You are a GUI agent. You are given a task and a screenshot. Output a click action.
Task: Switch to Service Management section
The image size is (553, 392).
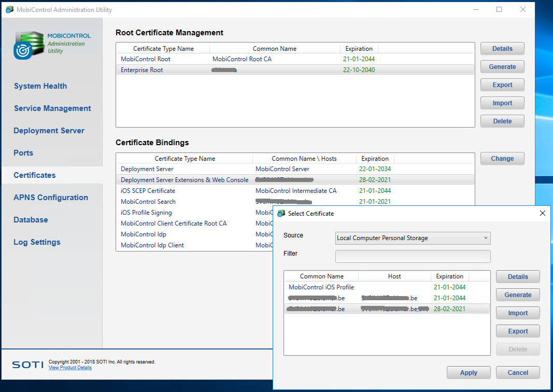click(52, 108)
